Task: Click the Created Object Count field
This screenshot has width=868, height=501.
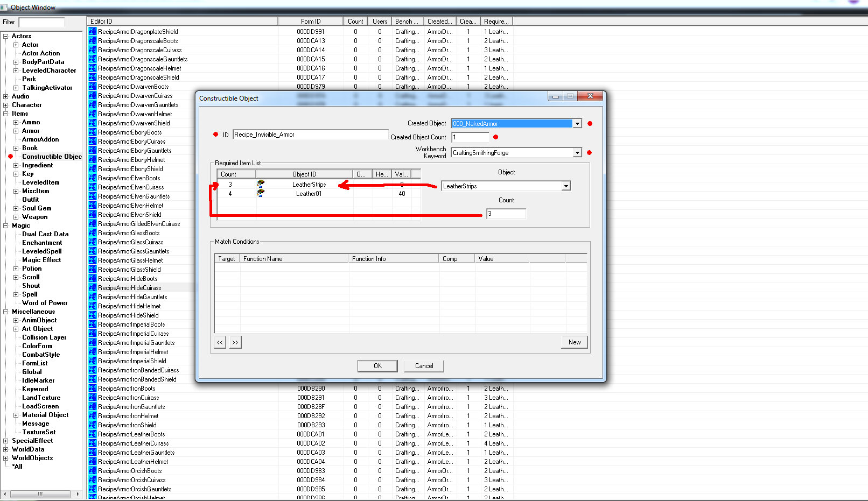Action: pos(470,137)
